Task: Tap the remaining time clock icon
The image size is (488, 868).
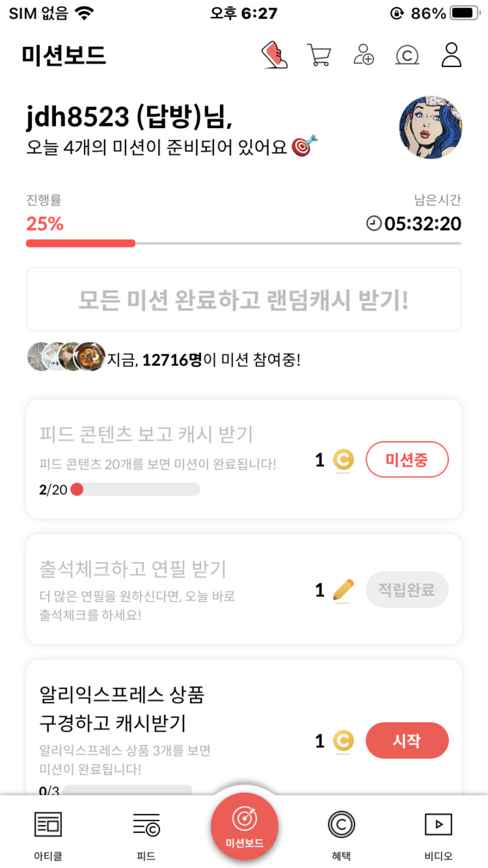Action: click(x=373, y=223)
